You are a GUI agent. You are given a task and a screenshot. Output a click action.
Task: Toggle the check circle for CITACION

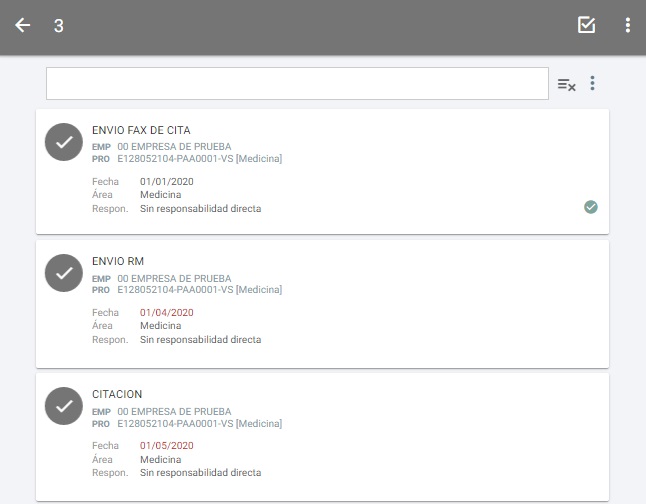pyautogui.click(x=64, y=406)
